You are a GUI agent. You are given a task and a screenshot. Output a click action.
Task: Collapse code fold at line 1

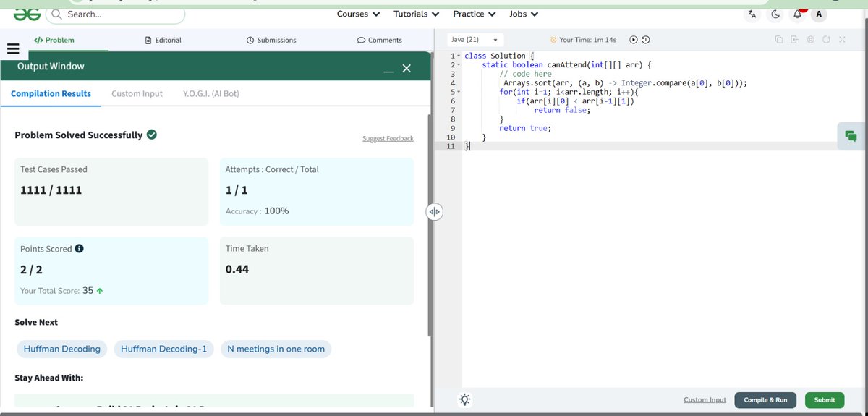point(459,56)
